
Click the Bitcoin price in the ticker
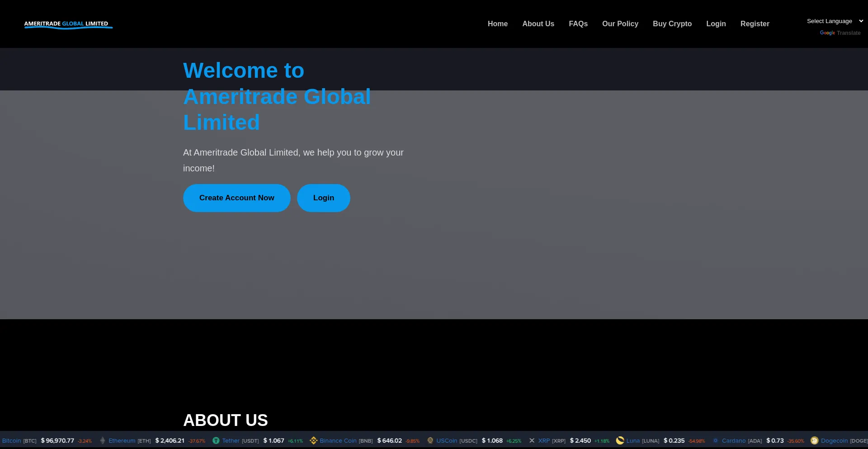point(57,440)
